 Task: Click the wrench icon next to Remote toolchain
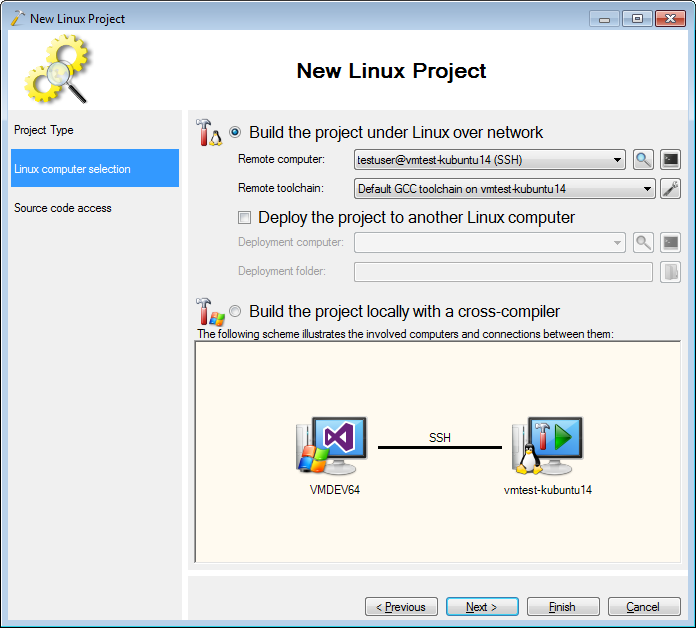670,189
